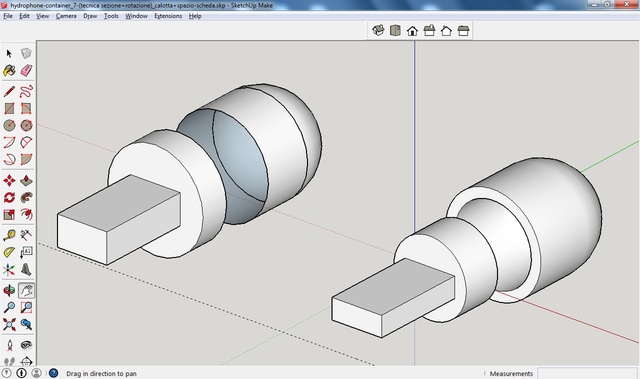
Task: Select the Zoom magnifier tool
Action: (9, 307)
